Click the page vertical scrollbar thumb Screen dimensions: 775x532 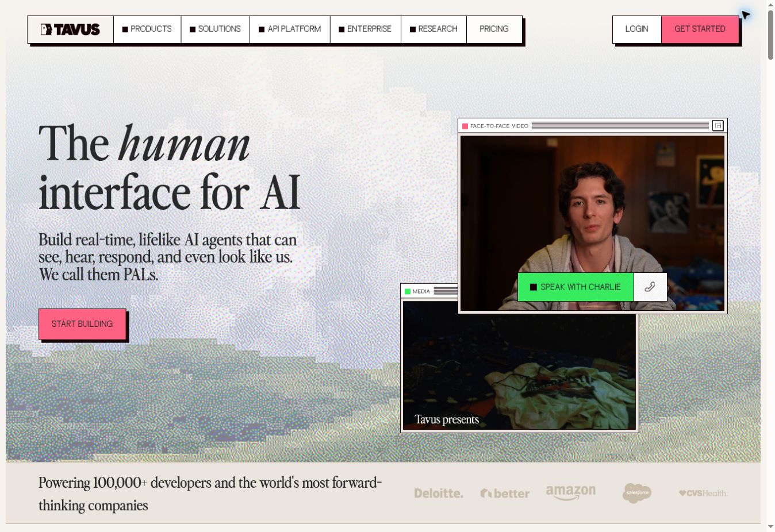[770, 33]
